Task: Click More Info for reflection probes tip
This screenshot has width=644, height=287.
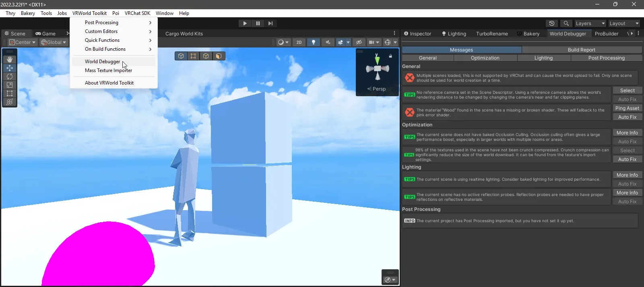Action: [x=627, y=193]
